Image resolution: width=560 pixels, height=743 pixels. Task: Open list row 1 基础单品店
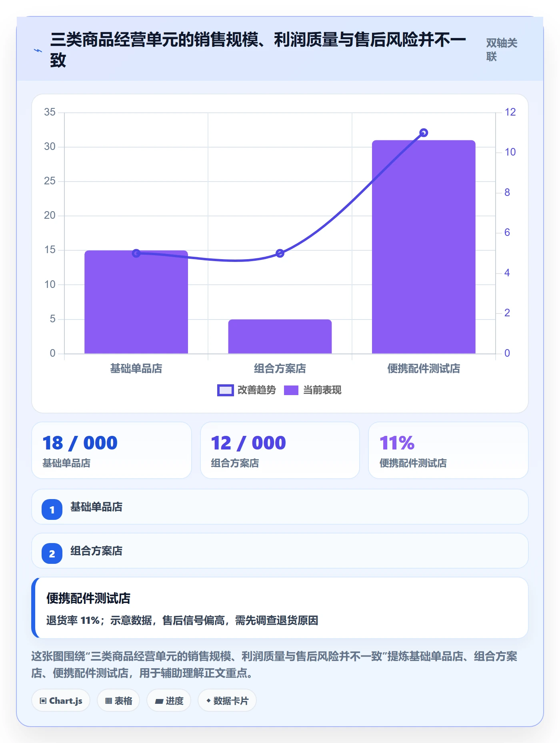coord(280,507)
